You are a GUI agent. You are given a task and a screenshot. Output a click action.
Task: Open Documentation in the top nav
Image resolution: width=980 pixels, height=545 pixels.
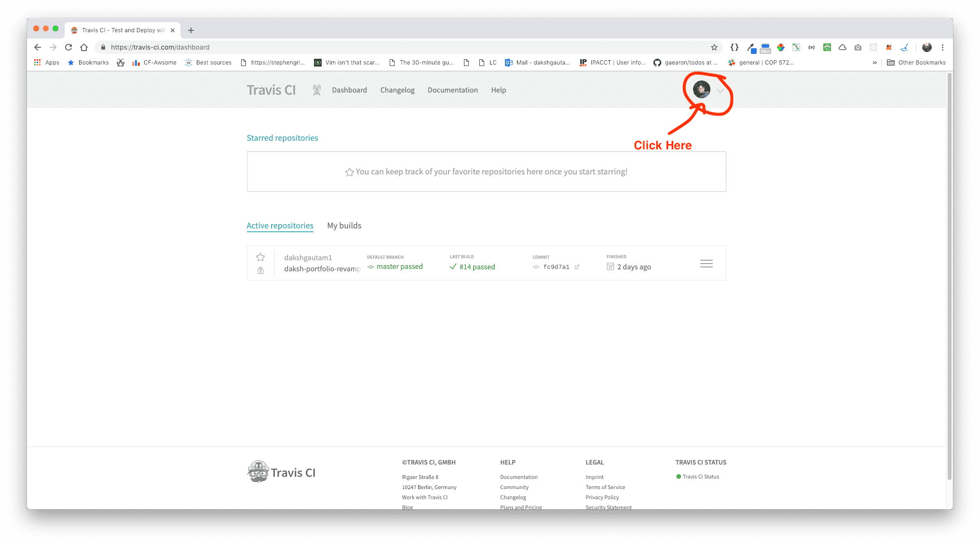point(452,90)
